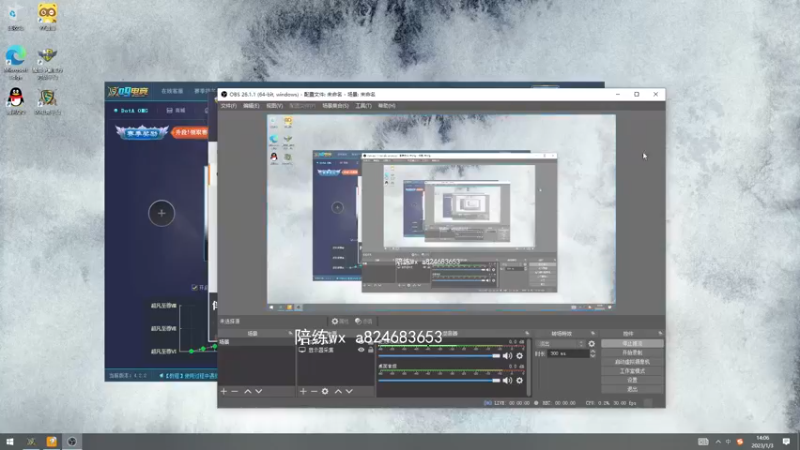
Task: Move the scene up with the arrow
Action: point(247,391)
